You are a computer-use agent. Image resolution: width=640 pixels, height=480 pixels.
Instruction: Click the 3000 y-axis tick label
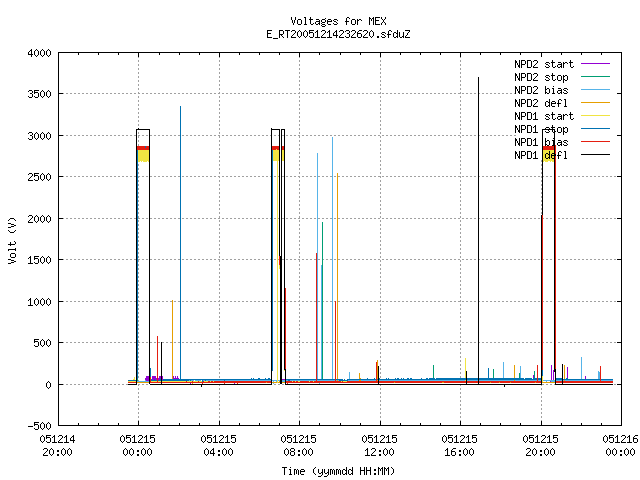(40, 136)
